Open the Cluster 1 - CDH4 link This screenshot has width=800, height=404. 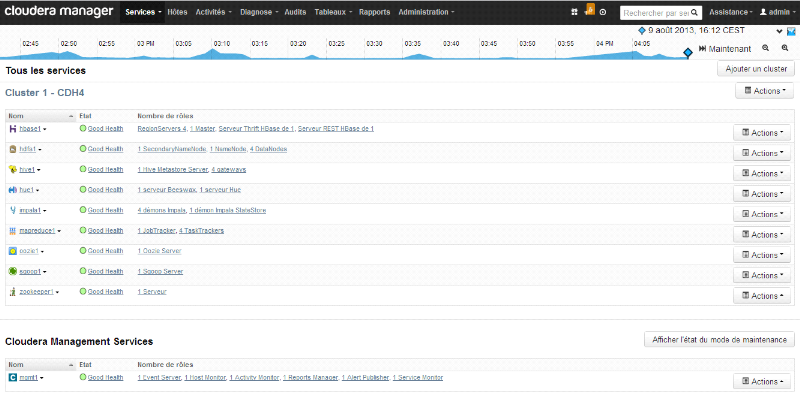[x=44, y=93]
